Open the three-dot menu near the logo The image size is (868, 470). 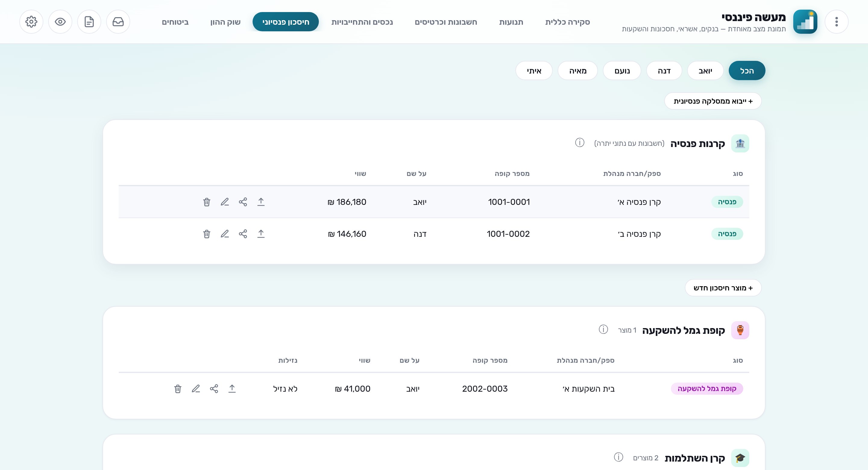coord(836,22)
